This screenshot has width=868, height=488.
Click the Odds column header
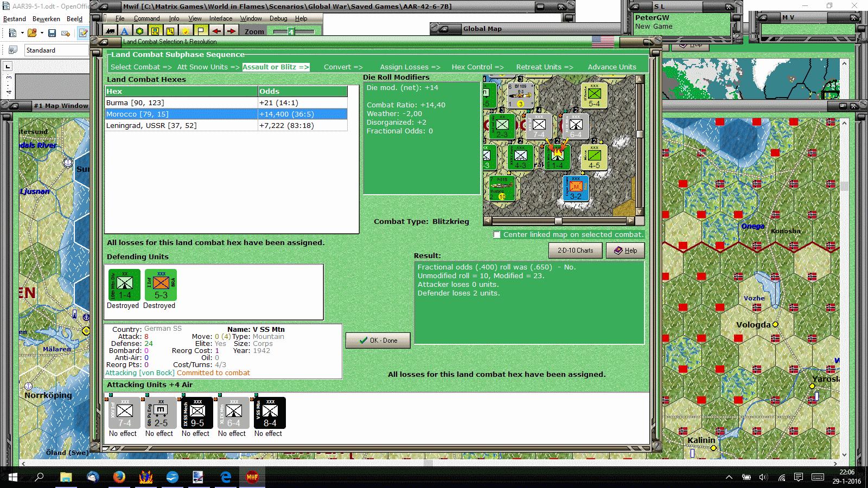coord(303,92)
